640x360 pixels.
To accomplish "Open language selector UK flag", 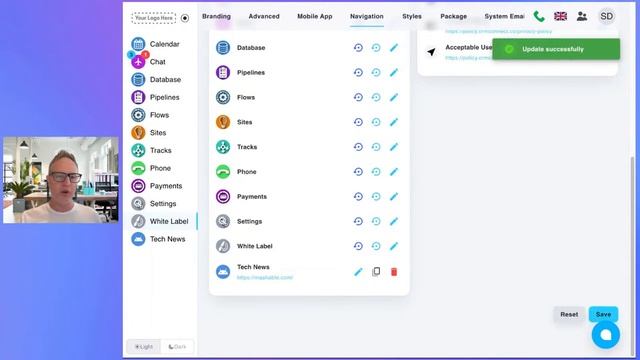I will pyautogui.click(x=560, y=16).
